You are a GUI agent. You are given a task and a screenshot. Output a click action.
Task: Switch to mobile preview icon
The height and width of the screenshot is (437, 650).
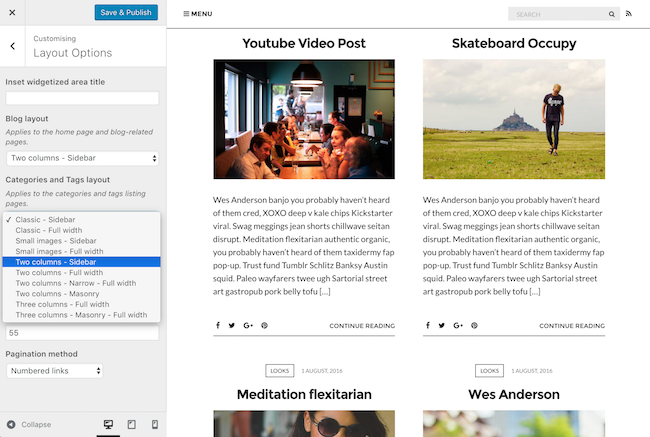point(155,424)
